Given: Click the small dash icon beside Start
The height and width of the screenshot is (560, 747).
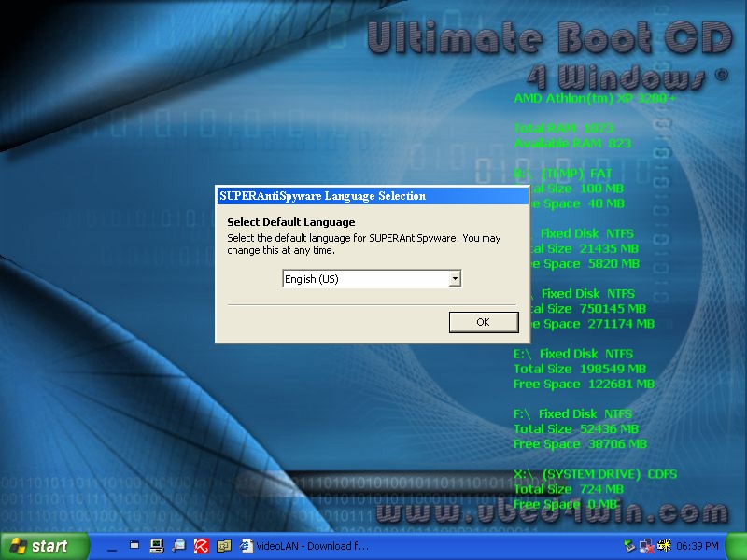Looking at the screenshot, I should point(112,545).
